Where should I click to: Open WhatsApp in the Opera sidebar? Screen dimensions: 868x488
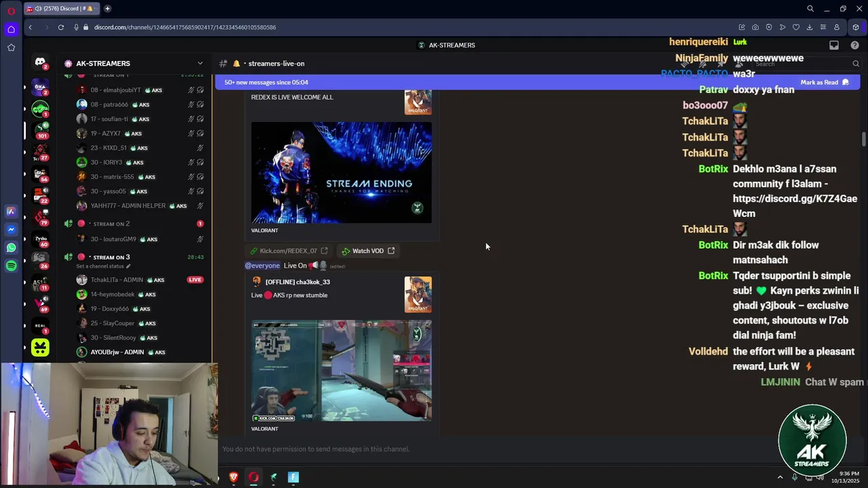tap(11, 248)
